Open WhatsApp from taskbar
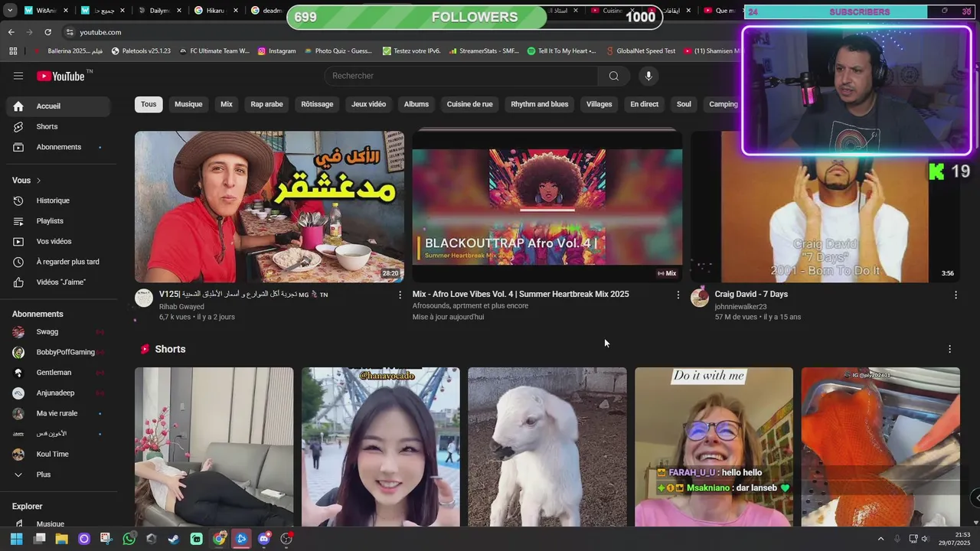 (x=129, y=539)
